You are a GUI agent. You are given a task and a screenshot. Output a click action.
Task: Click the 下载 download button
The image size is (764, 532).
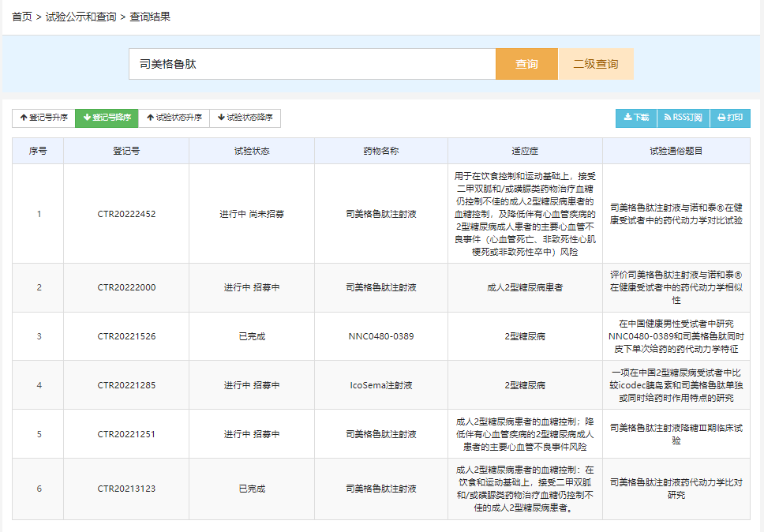pyautogui.click(x=636, y=118)
